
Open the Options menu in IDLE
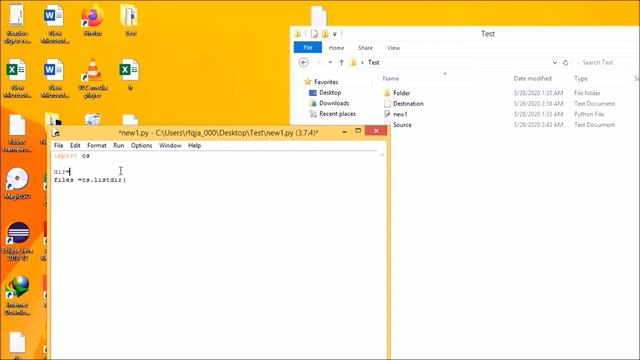141,145
